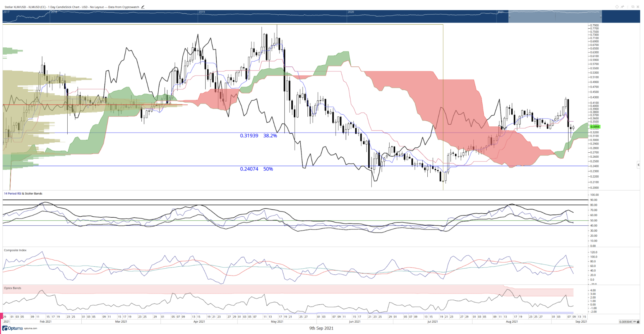Select the 14 Period RSI & Stoller Bands label
This screenshot has width=644, height=334.
pos(23,194)
